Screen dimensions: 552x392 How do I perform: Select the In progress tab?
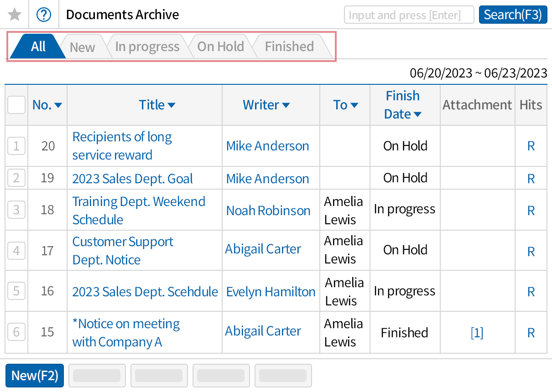pos(147,46)
